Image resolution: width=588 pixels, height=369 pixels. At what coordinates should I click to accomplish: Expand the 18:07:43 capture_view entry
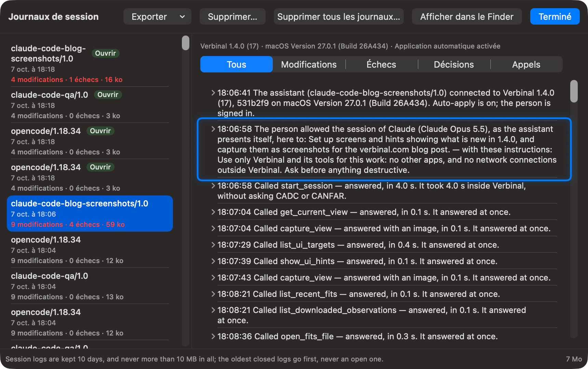coord(213,277)
